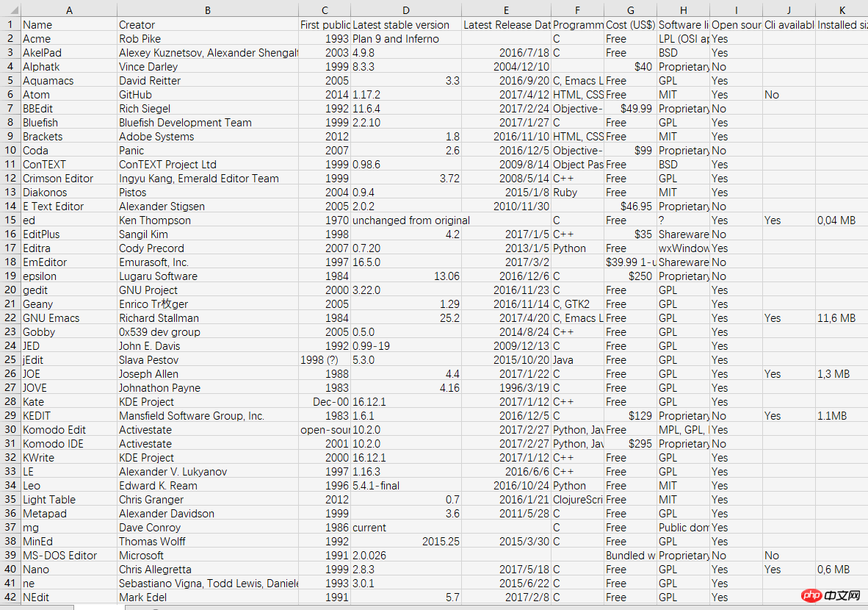Click the 'Cost (US$)' header cell
This screenshot has width=868, height=610.
click(x=631, y=24)
